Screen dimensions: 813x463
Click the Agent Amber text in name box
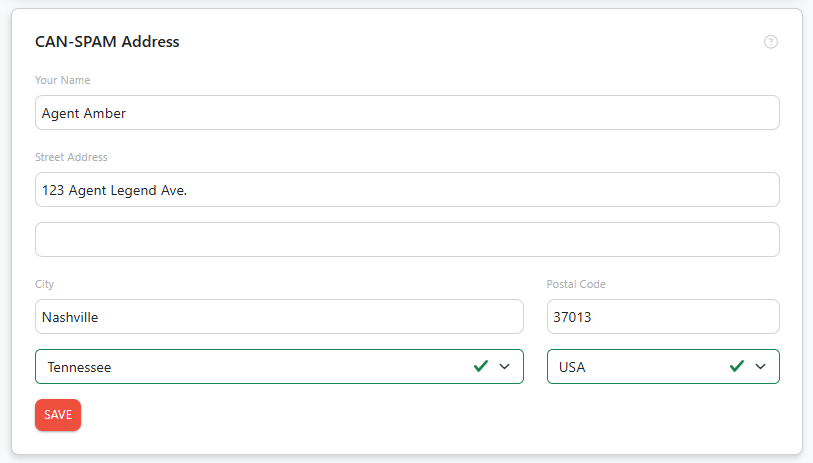point(84,114)
